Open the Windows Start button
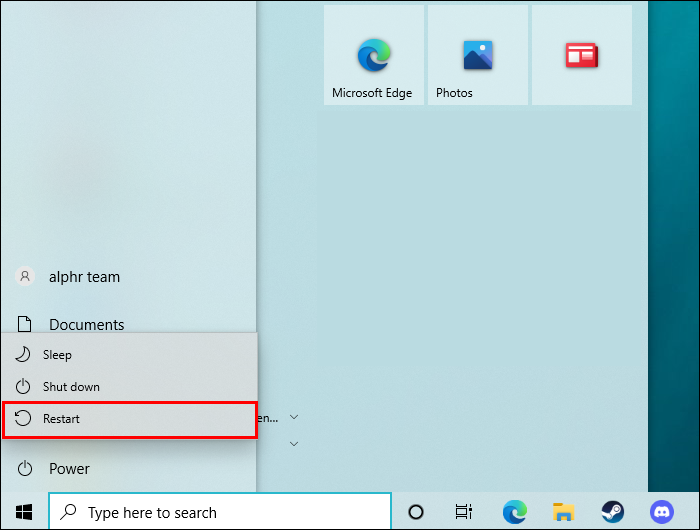Viewport: 700px width, 530px height. (24, 512)
